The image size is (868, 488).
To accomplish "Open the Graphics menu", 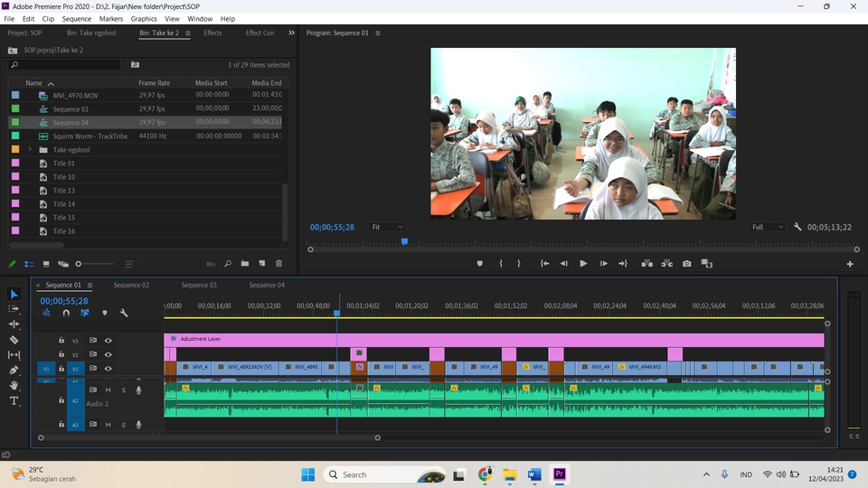I will point(144,19).
